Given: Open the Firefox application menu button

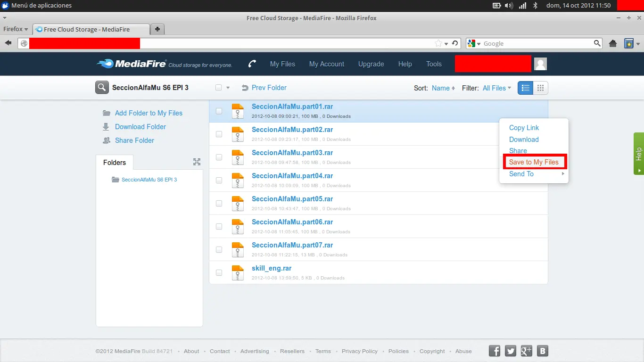Looking at the screenshot, I should click(x=16, y=29).
